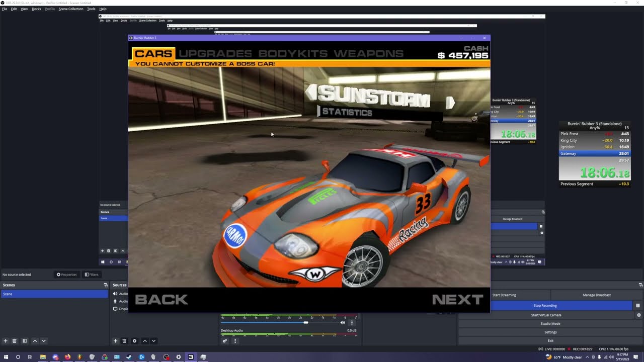Click Stop Recording button
Image resolution: width=644 pixels, height=362 pixels.
pyautogui.click(x=545, y=305)
